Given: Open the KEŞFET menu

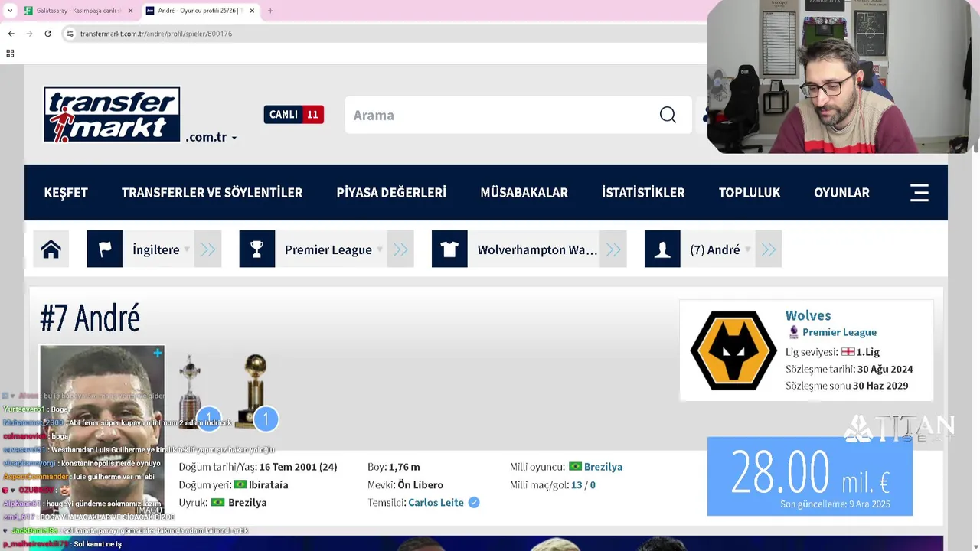Looking at the screenshot, I should (66, 193).
